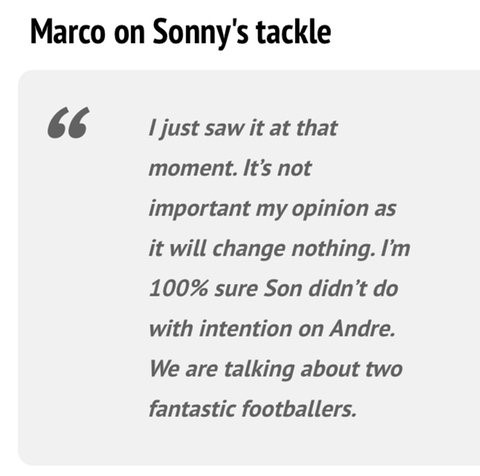The height and width of the screenshot is (476, 480).
Task: Click the quote line 'moment. It's not'
Action: (x=230, y=168)
